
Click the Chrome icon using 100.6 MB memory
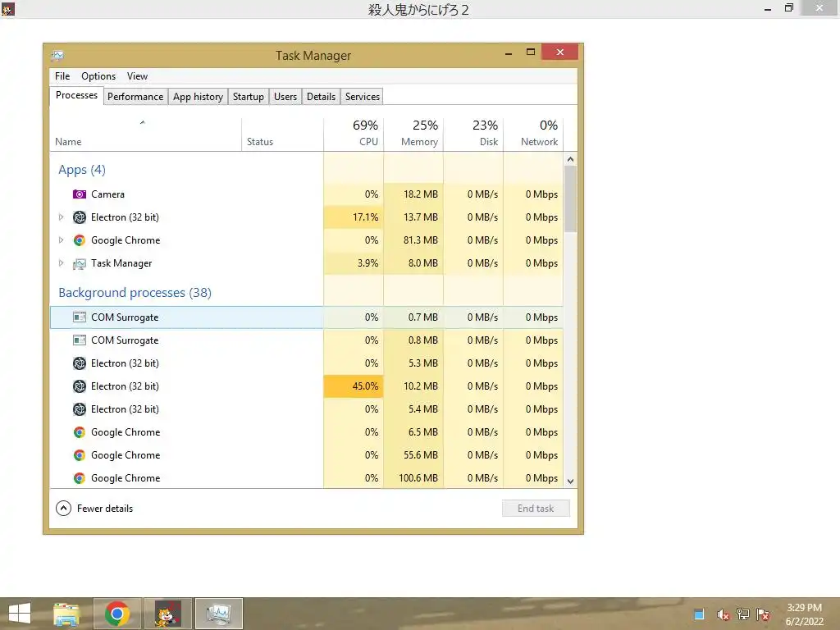(x=80, y=478)
